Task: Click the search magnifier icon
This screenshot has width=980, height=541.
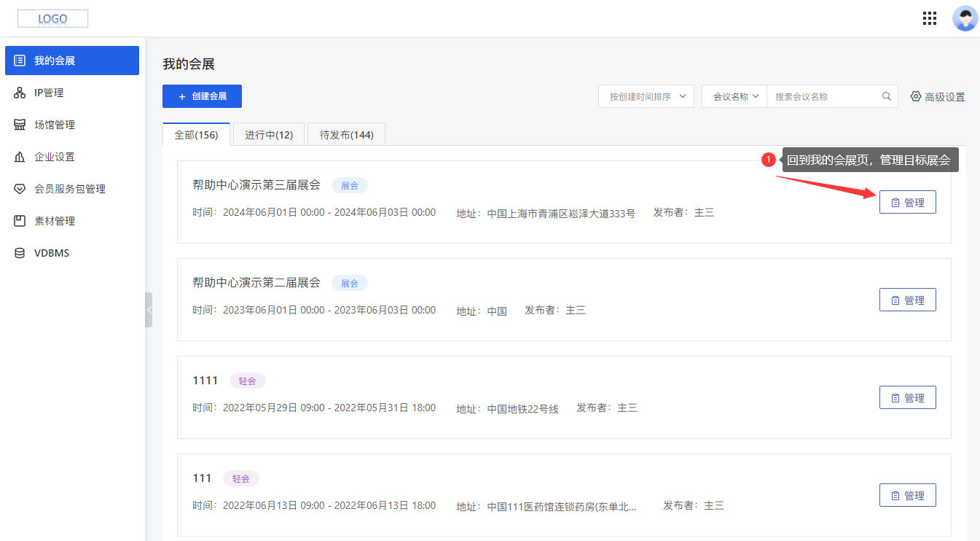Action: click(886, 96)
